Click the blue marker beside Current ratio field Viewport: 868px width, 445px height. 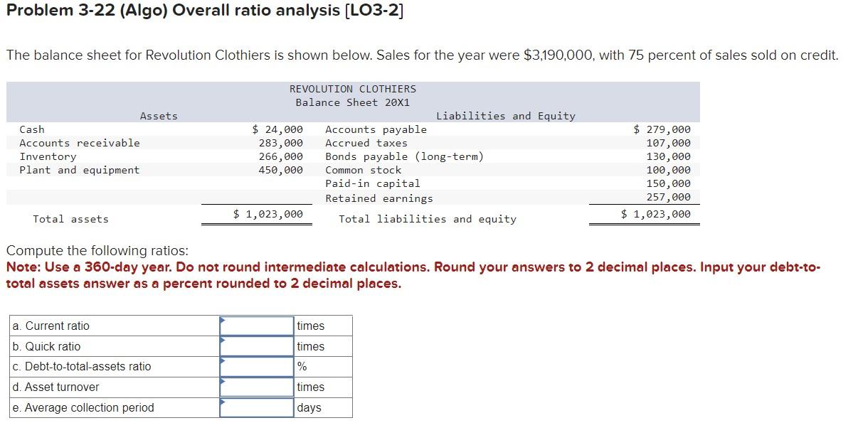[x=224, y=321]
